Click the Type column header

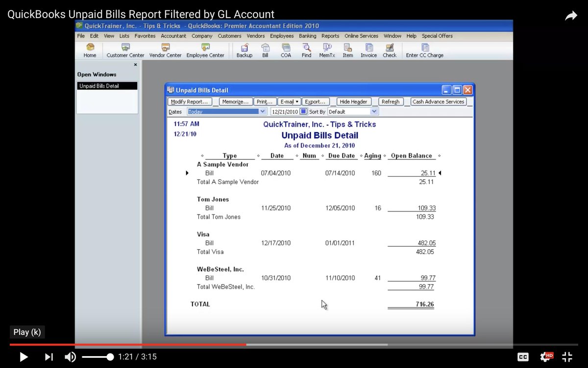click(230, 156)
